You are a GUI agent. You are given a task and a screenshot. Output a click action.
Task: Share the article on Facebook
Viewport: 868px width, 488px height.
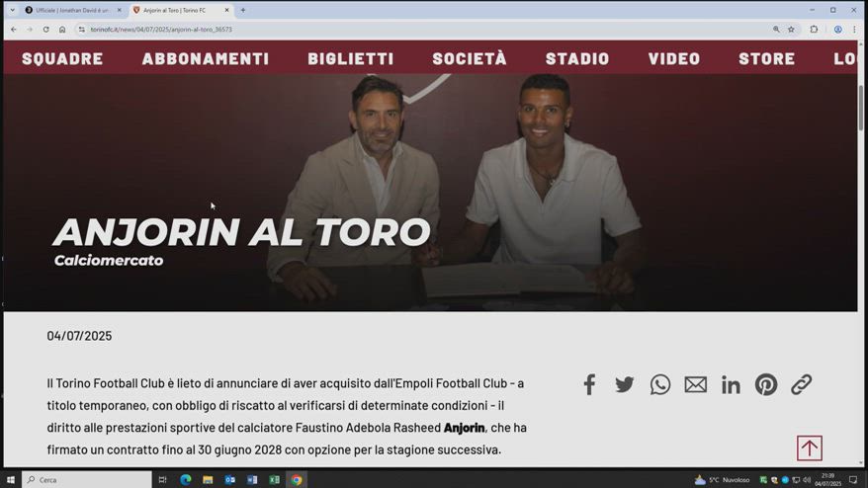(x=589, y=384)
